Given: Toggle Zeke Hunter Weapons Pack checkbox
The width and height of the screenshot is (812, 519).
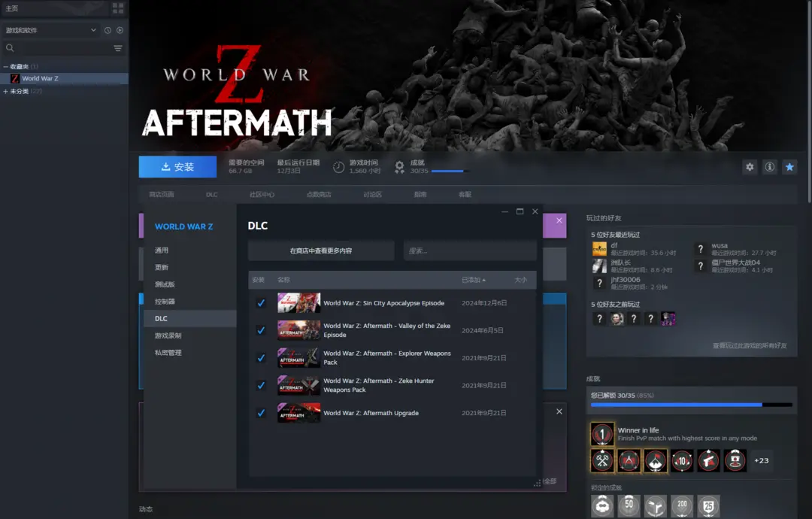Looking at the screenshot, I should [261, 385].
